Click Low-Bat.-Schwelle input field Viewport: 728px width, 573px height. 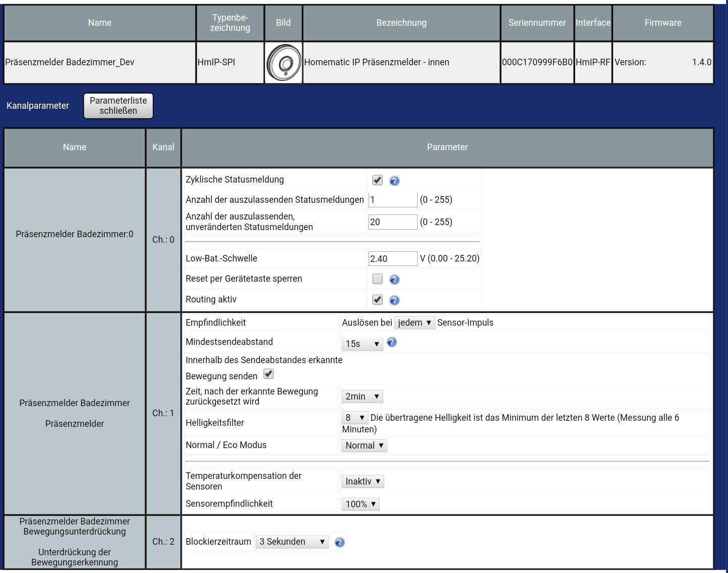(x=393, y=258)
